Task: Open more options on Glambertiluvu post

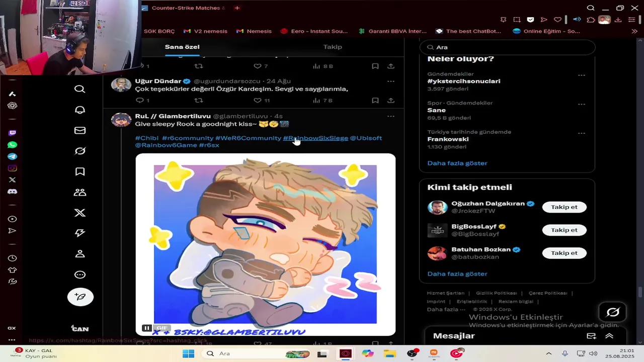Action: (390, 116)
